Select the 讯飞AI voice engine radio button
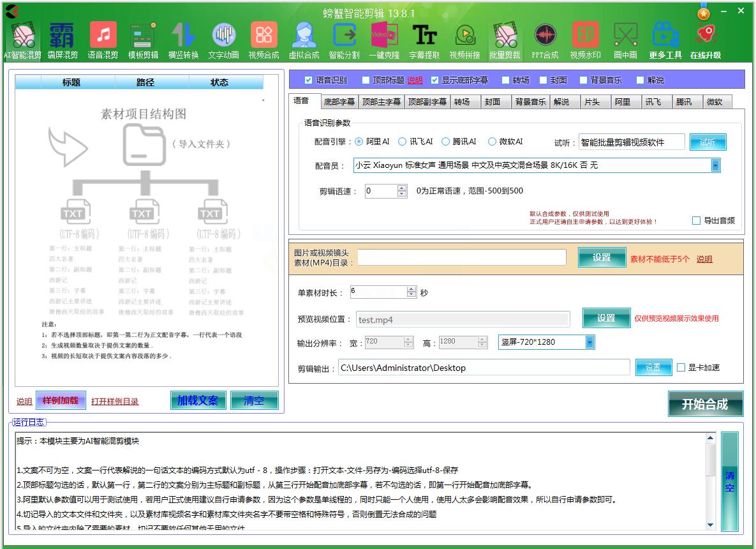Image resolution: width=756 pixels, height=549 pixels. tap(403, 142)
